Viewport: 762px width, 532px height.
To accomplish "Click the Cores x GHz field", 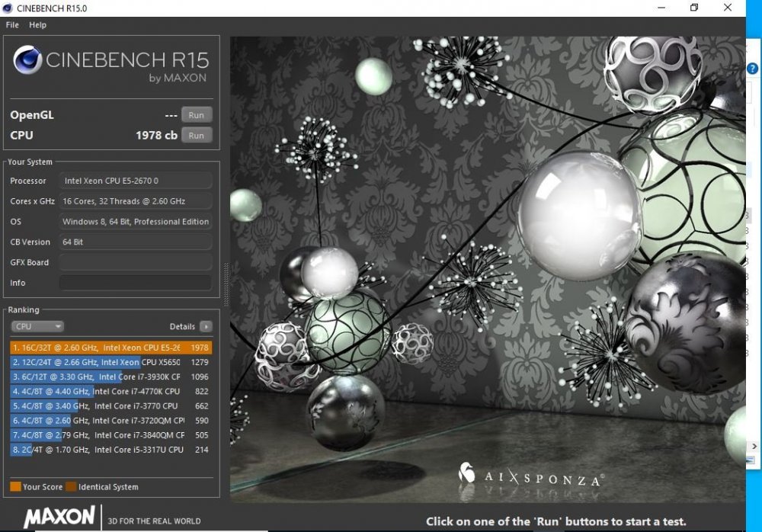I will pyautogui.click(x=136, y=201).
